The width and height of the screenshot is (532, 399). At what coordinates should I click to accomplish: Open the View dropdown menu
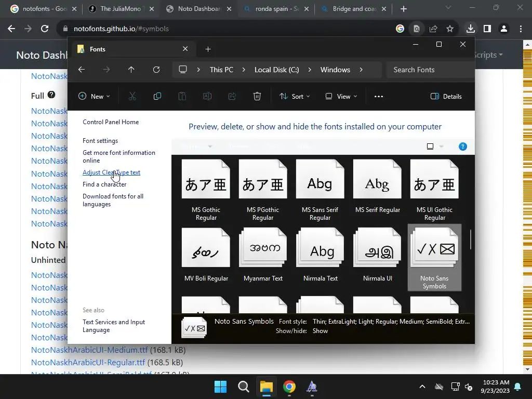point(341,96)
